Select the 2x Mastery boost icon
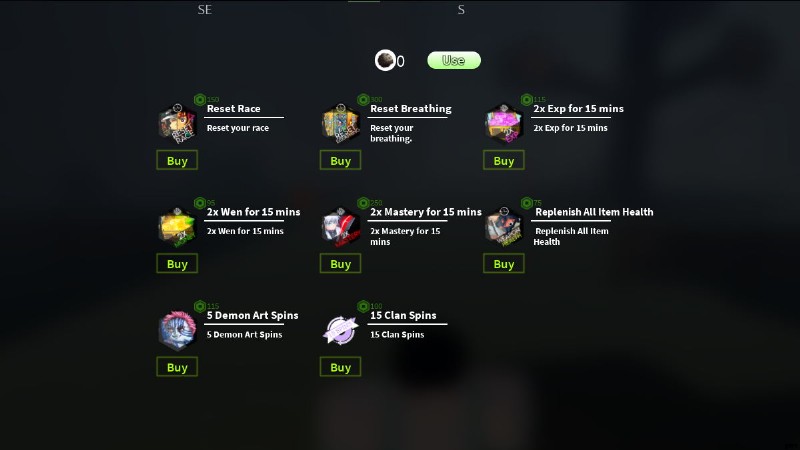 (340, 227)
